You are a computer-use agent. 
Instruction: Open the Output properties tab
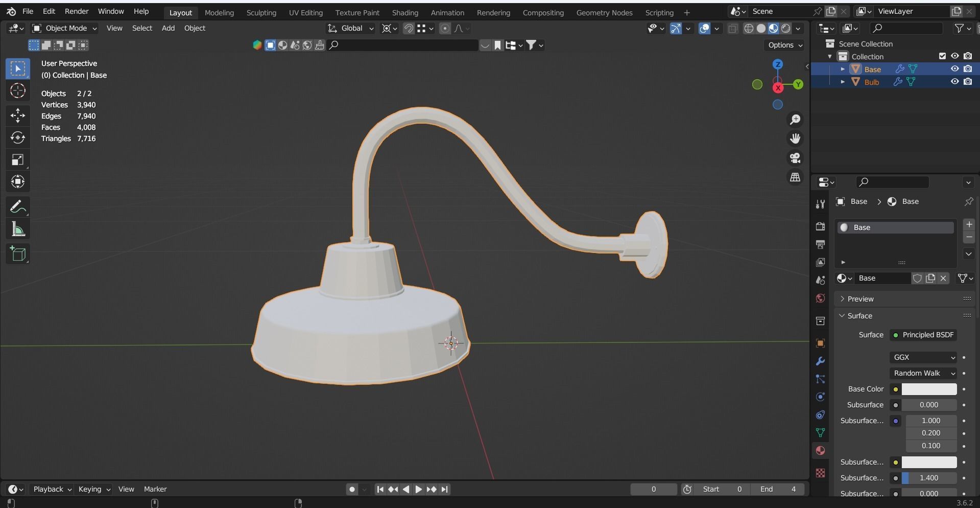point(820,244)
